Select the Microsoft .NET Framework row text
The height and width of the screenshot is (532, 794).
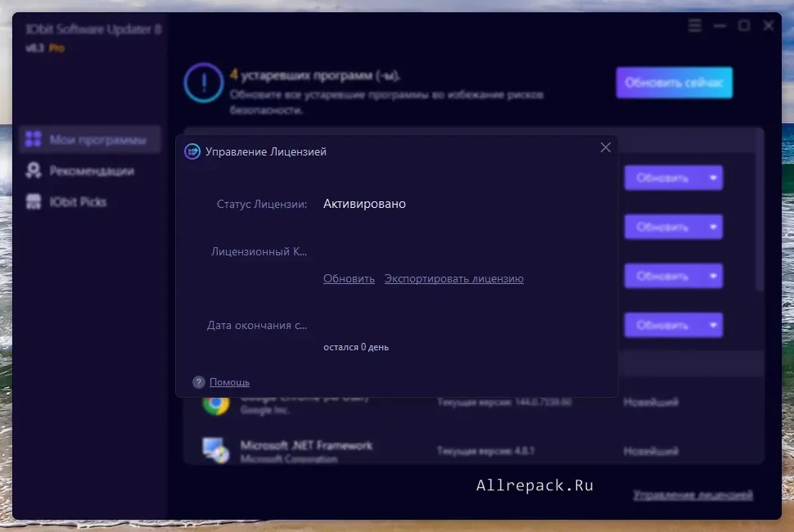[306, 445]
